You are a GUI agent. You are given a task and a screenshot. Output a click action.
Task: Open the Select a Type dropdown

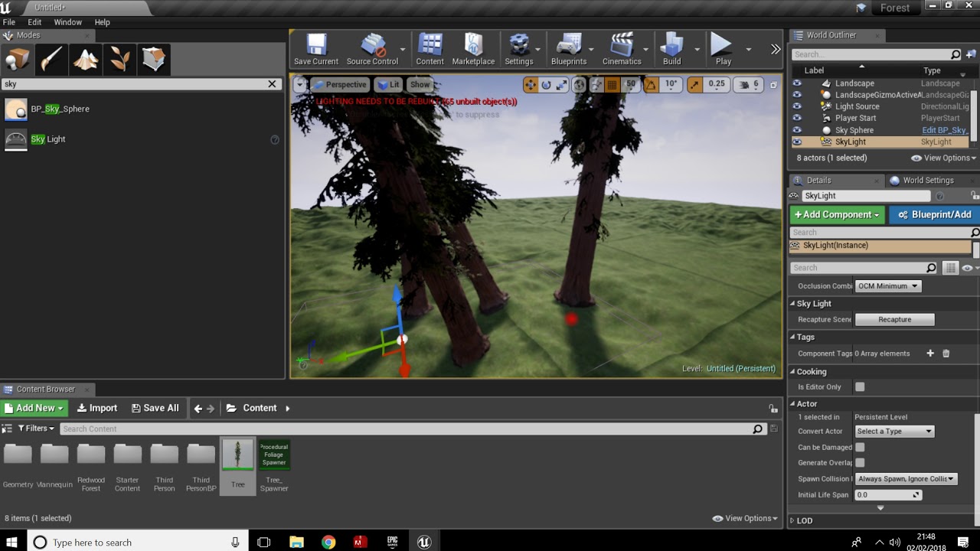click(894, 432)
